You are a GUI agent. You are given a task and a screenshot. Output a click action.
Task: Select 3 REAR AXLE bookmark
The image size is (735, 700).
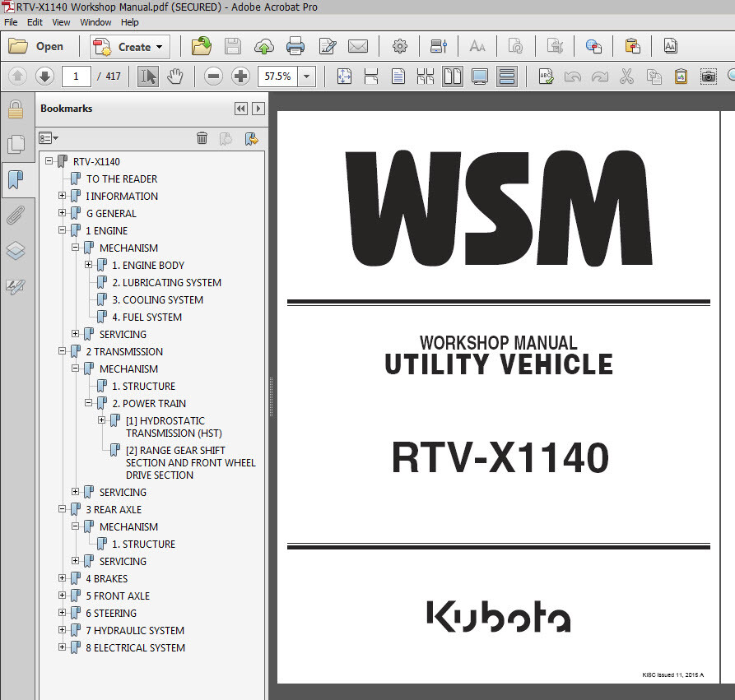(x=114, y=509)
